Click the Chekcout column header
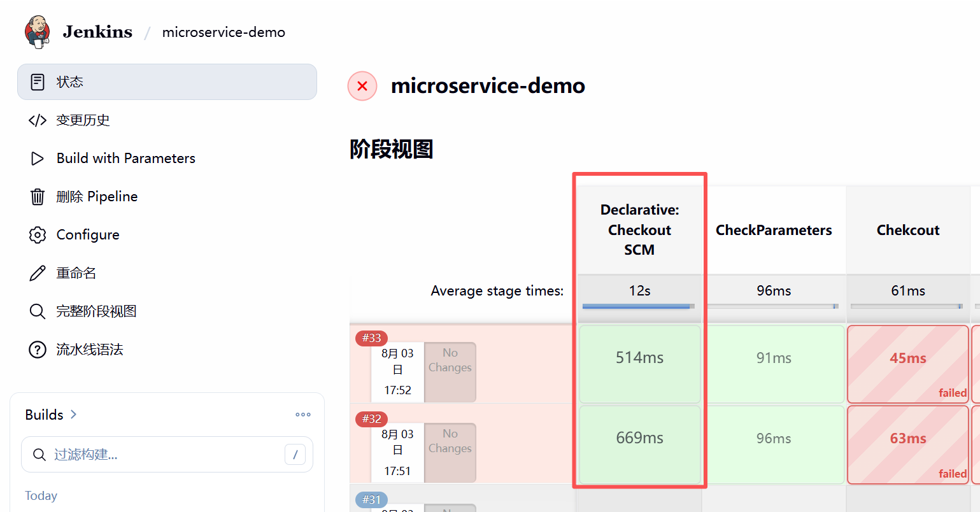The height and width of the screenshot is (512, 980). 908,230
